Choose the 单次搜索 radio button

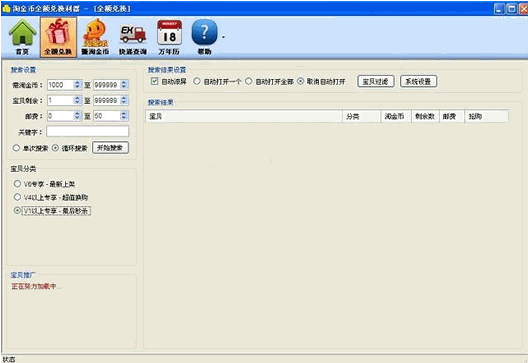coord(16,148)
